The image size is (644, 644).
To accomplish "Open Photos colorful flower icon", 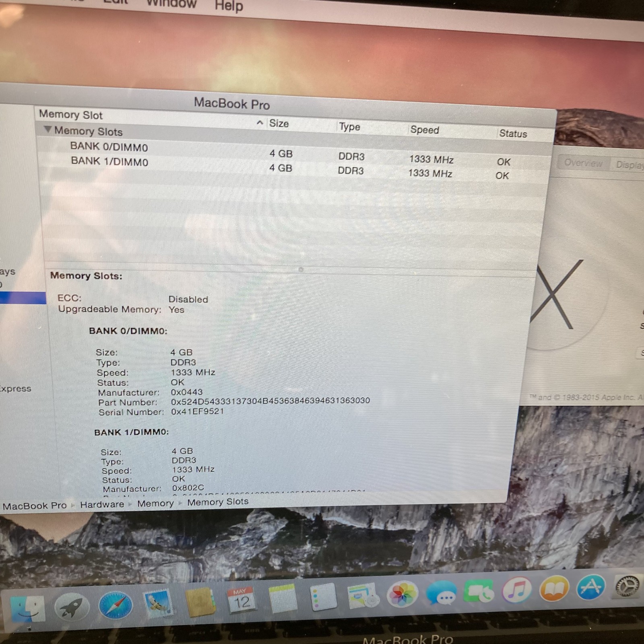I will [x=402, y=594].
